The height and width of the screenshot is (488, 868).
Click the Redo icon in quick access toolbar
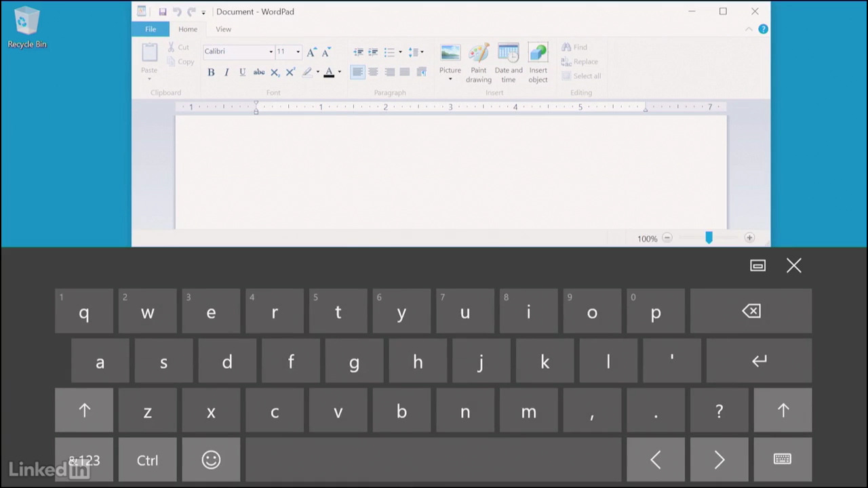(191, 12)
